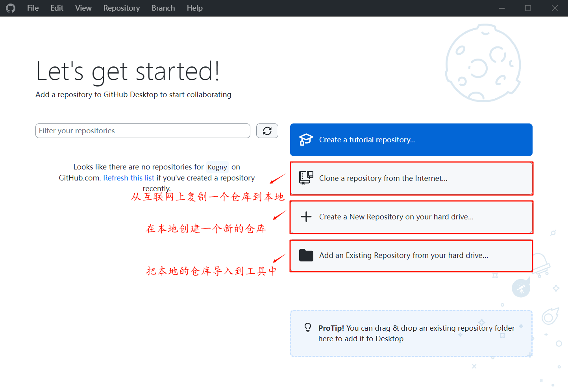The height and width of the screenshot is (392, 568).
Task: Click the ProTip drag and drop text
Action: point(416,333)
